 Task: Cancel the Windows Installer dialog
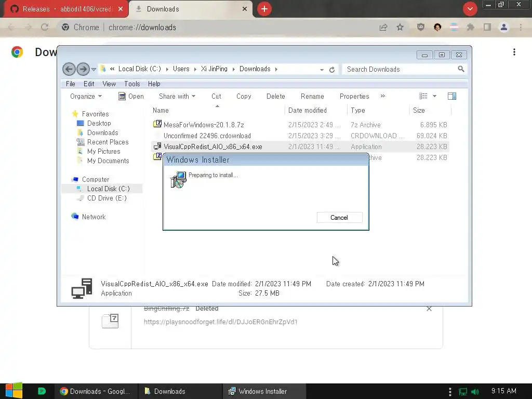pos(339,218)
